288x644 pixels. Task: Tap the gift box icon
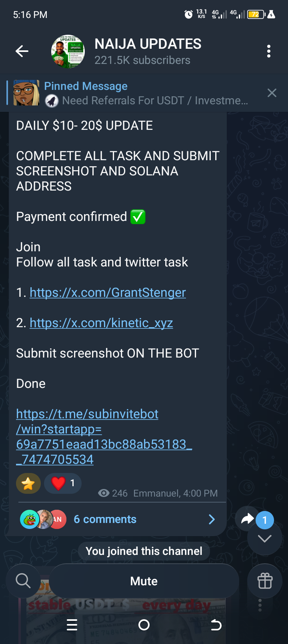265,581
